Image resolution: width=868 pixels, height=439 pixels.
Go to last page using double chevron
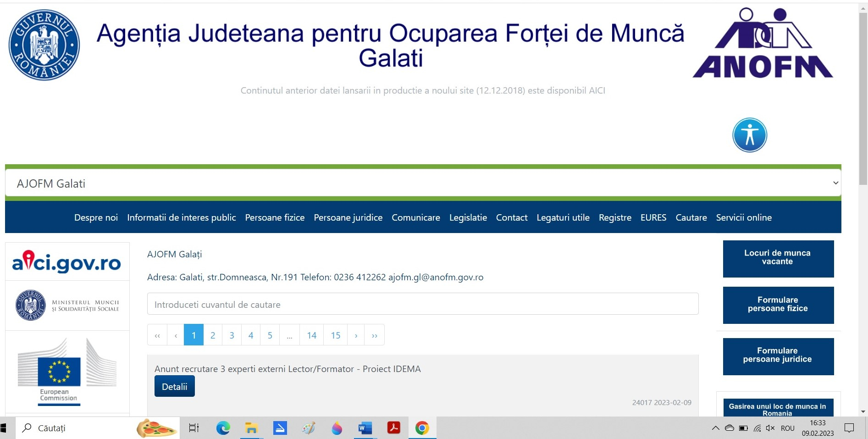(374, 335)
